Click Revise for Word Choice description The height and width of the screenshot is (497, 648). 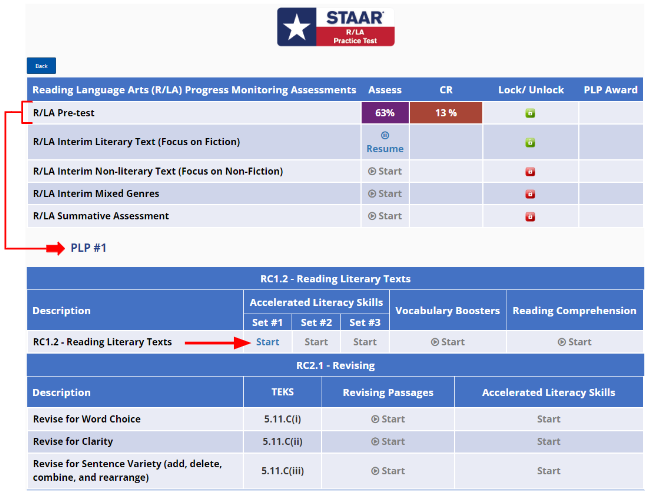tap(87, 419)
